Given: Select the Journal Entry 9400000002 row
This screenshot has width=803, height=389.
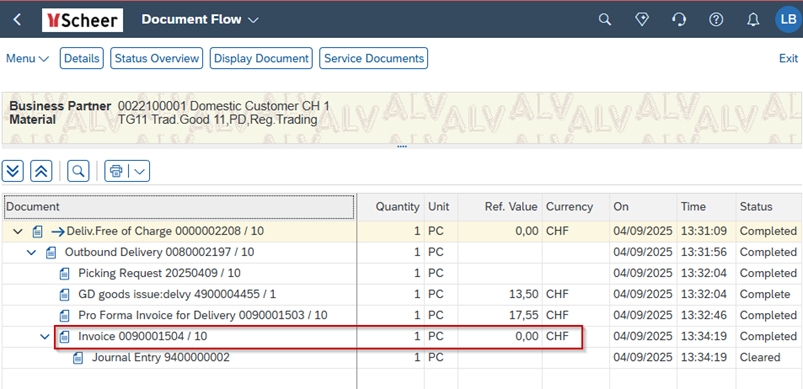Looking at the screenshot, I should [400, 357].
